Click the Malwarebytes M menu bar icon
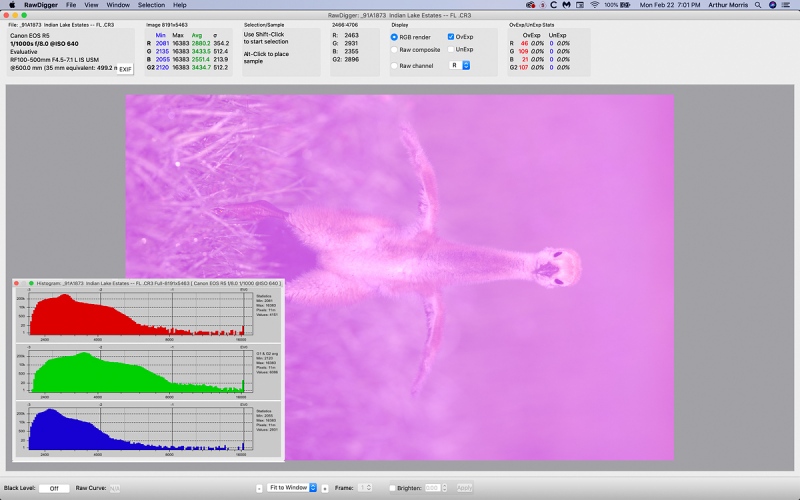 pos(566,5)
